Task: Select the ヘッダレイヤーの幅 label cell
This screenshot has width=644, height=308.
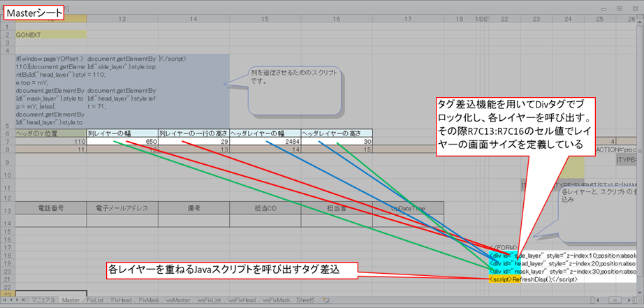Action: tap(265, 133)
